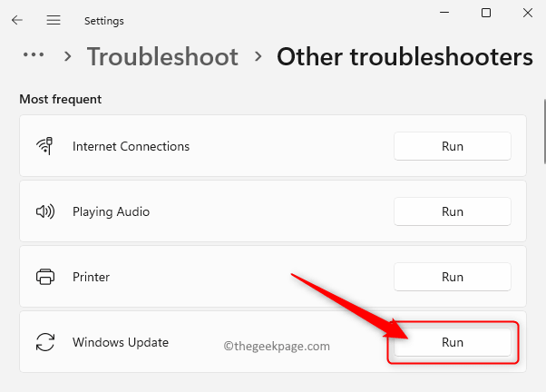Run the Internet Connections troubleshooter

coord(453,146)
